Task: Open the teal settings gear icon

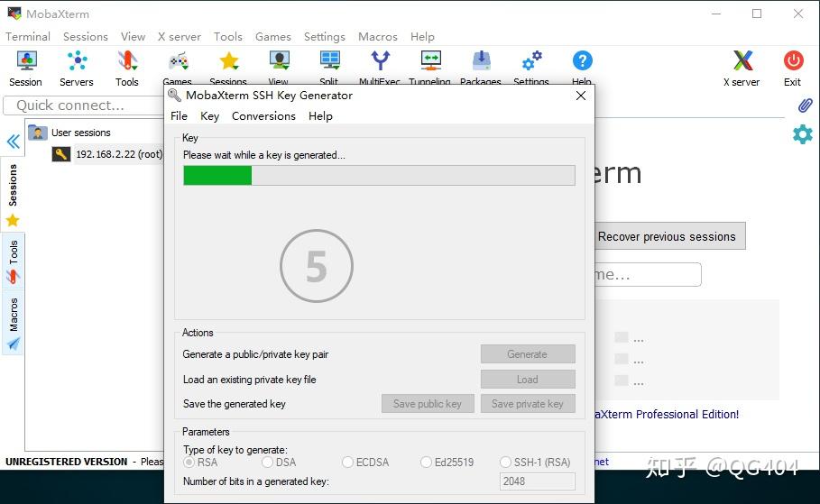Action: pyautogui.click(x=802, y=134)
